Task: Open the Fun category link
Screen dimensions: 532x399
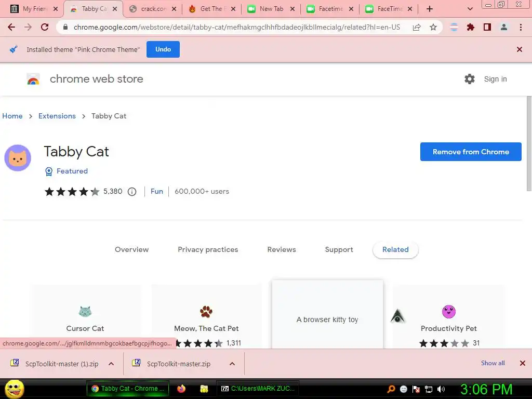Action: pyautogui.click(x=157, y=192)
